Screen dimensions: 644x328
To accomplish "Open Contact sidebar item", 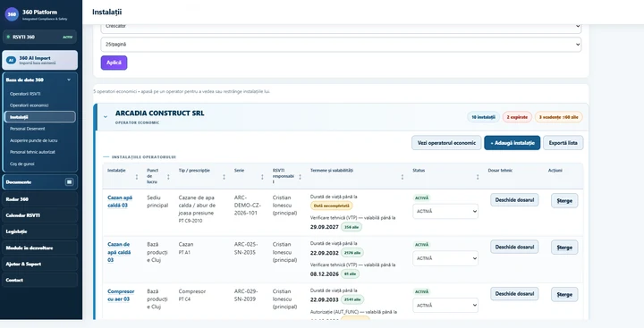I will (40, 280).
